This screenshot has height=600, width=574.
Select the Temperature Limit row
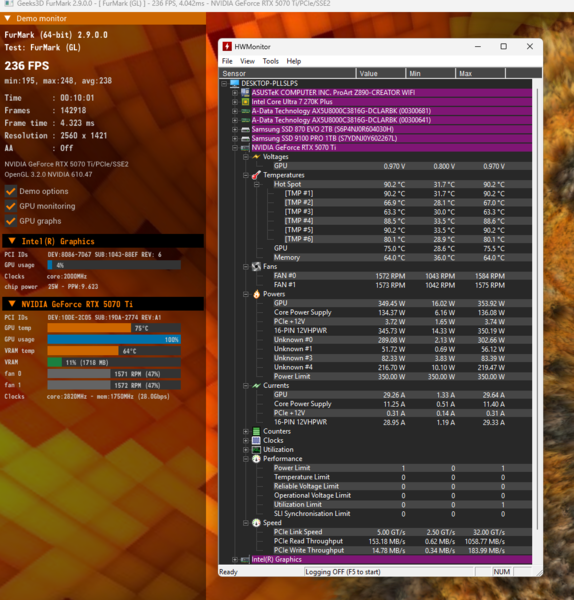pos(403,477)
